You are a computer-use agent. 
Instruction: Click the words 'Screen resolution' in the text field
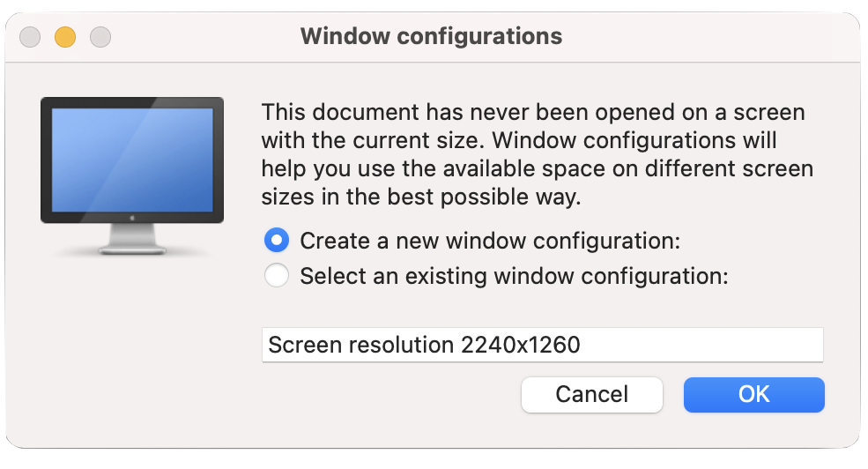[361, 345]
